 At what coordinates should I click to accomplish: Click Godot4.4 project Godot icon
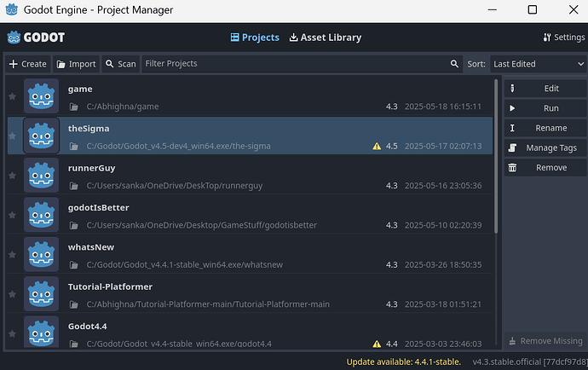point(41,332)
